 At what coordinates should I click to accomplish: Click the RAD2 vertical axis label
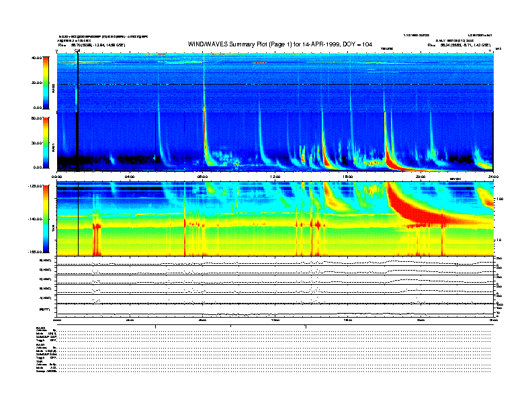click(53, 88)
